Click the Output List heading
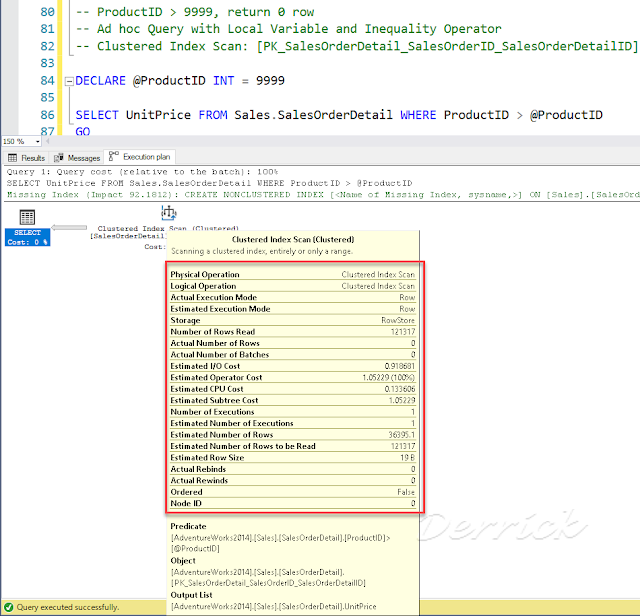The image size is (640, 616). [x=191, y=595]
